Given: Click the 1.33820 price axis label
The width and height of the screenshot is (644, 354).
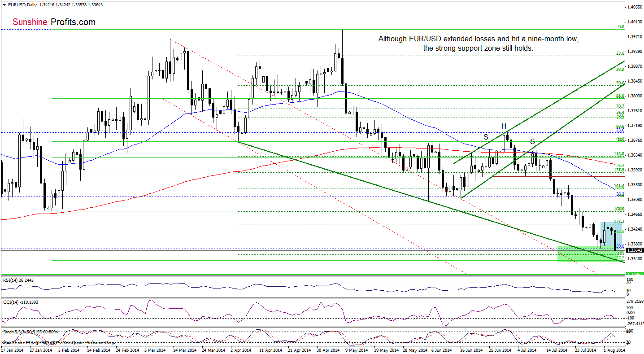Looking at the screenshot, I should 635,244.
